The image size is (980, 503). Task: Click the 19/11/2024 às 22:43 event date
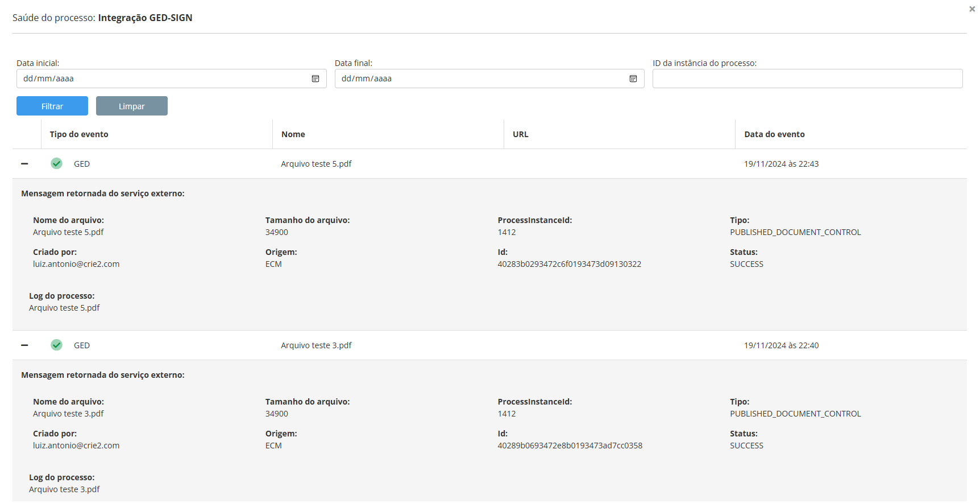(x=781, y=164)
